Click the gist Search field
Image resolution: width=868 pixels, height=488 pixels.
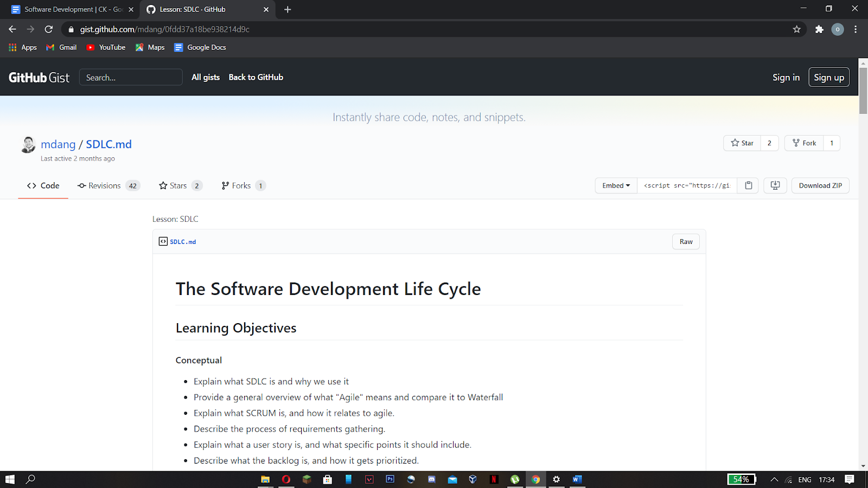tap(131, 78)
